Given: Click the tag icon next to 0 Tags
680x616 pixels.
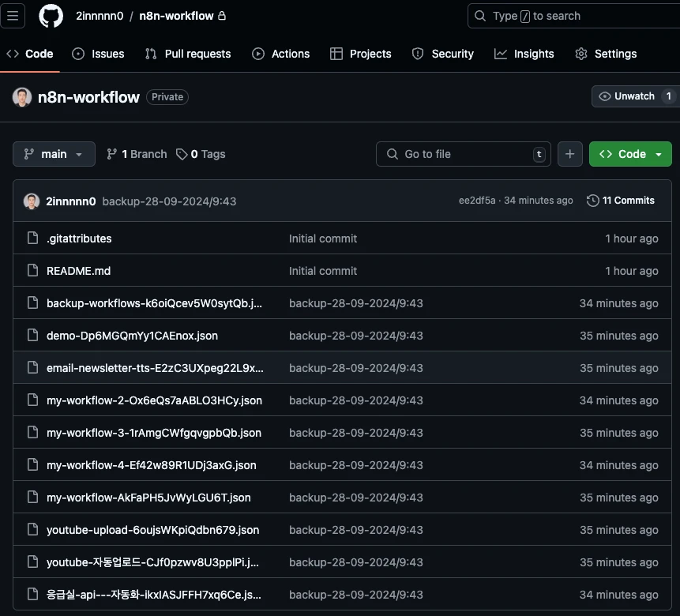Looking at the screenshot, I should [182, 154].
